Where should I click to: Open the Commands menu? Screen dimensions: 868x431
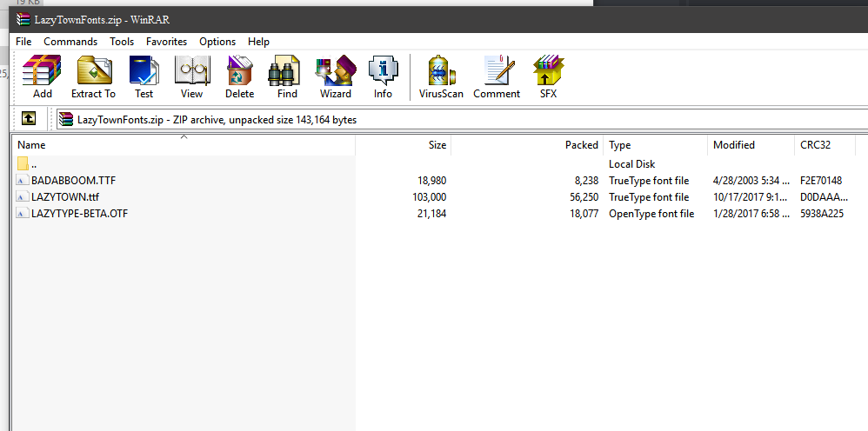[x=70, y=41]
